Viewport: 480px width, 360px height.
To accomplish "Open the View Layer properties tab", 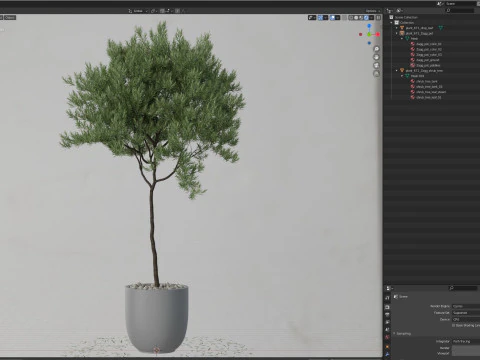I will point(387,322).
